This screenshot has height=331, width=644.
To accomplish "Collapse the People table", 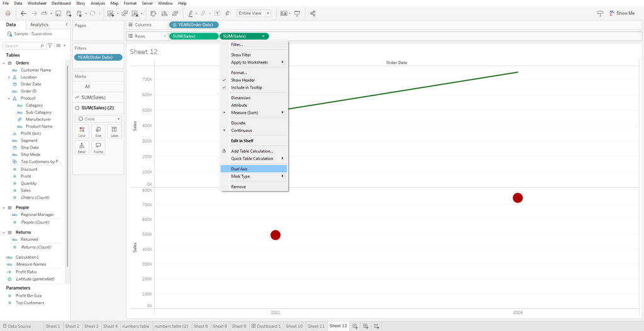I will tap(4, 207).
